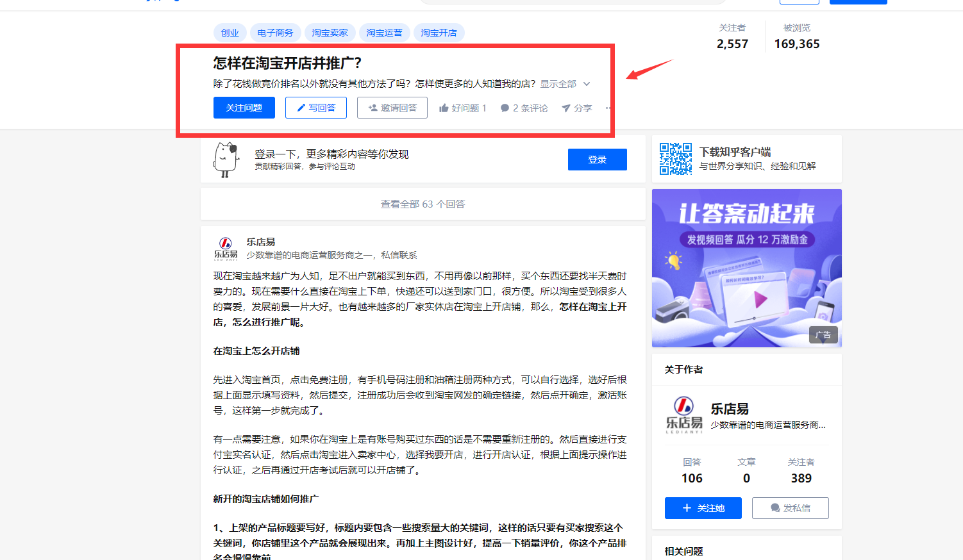The height and width of the screenshot is (560, 963).
Task: Click the 乐店易 logo in author card
Action: click(684, 415)
